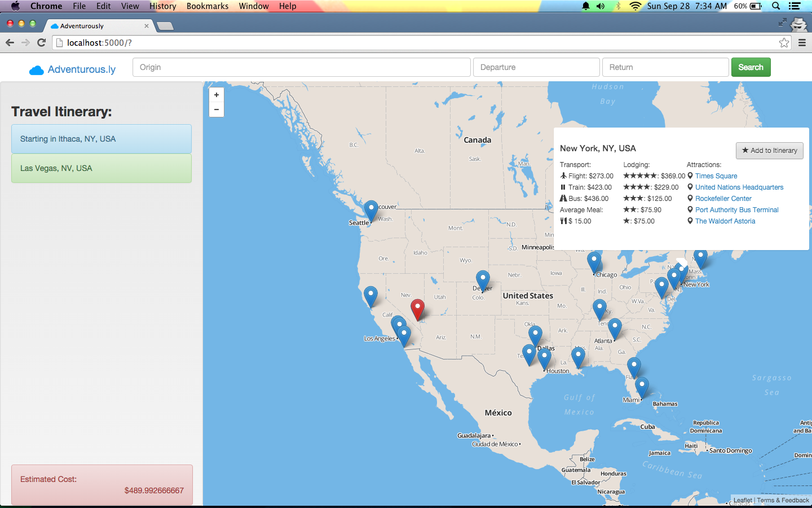The height and width of the screenshot is (508, 812).
Task: Click the Adventurous.ly cloud logo
Action: click(x=37, y=70)
